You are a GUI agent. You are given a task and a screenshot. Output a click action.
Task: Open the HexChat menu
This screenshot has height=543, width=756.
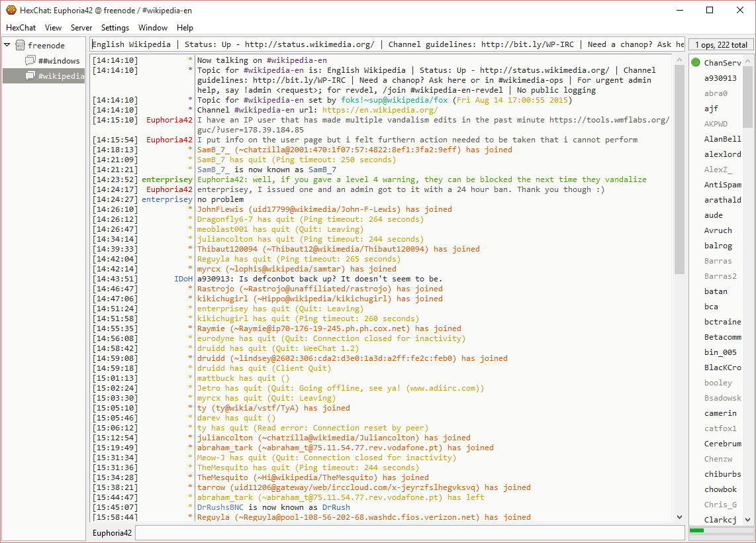tap(21, 28)
